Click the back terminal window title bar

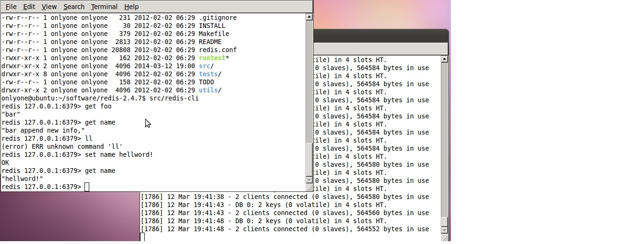381,36
